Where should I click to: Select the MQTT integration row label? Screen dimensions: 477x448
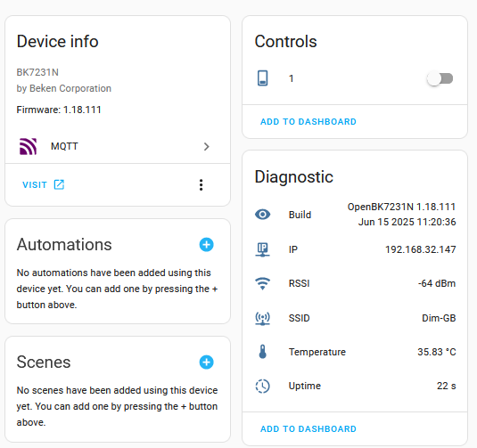64,146
